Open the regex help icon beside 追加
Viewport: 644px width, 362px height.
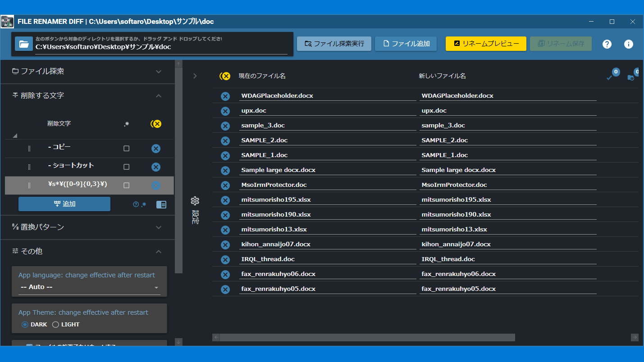pyautogui.click(x=140, y=204)
